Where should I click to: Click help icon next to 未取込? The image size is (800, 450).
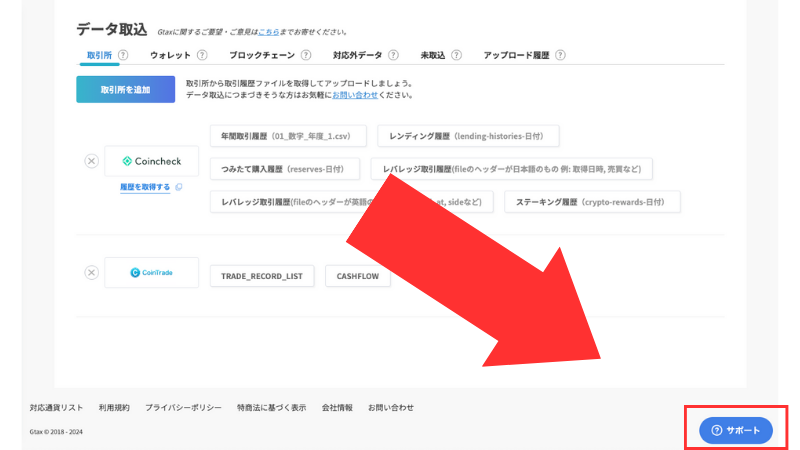point(456,55)
